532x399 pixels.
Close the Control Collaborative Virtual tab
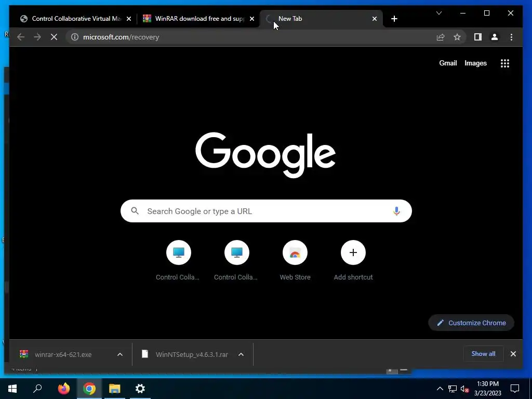point(129,19)
